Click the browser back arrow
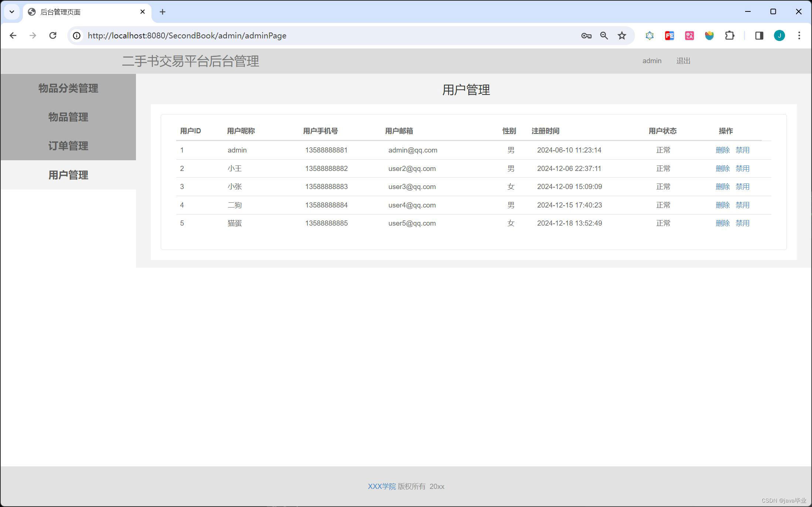This screenshot has height=507, width=812. click(13, 35)
